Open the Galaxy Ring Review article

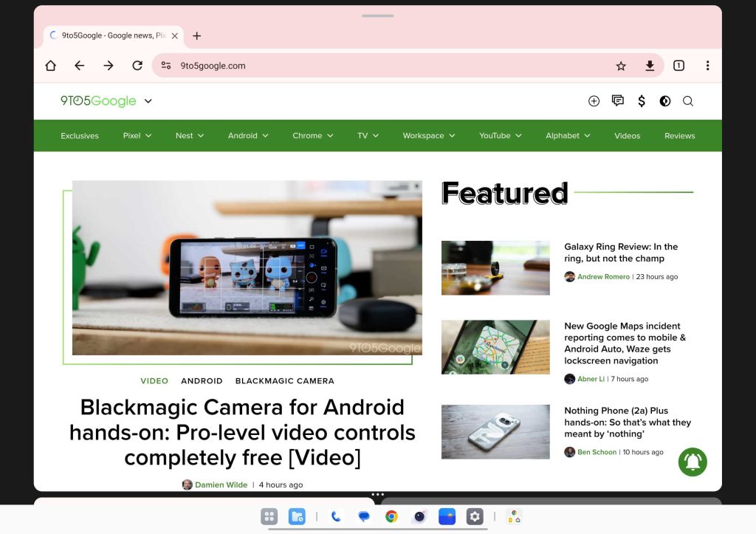[620, 253]
